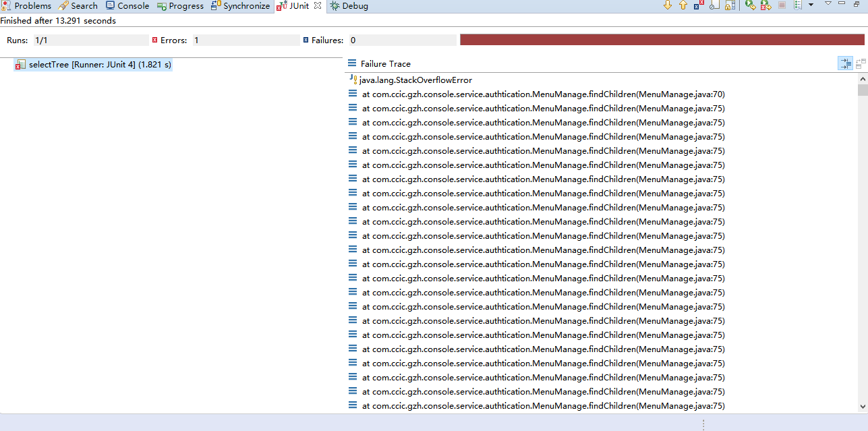The image size is (868, 431).
Task: Toggle the Scroll Lock button
Action: pyautogui.click(x=730, y=5)
